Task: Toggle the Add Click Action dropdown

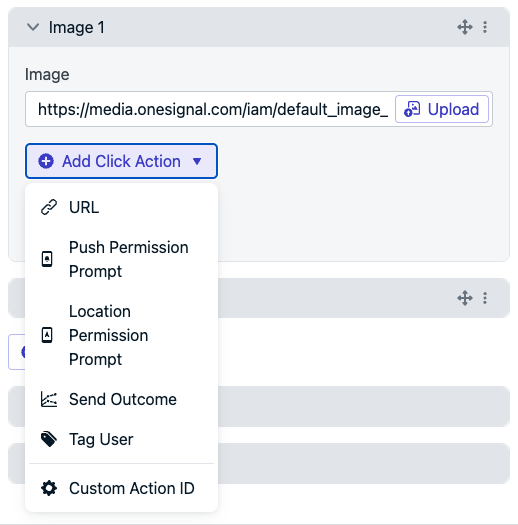Action: pyautogui.click(x=121, y=161)
